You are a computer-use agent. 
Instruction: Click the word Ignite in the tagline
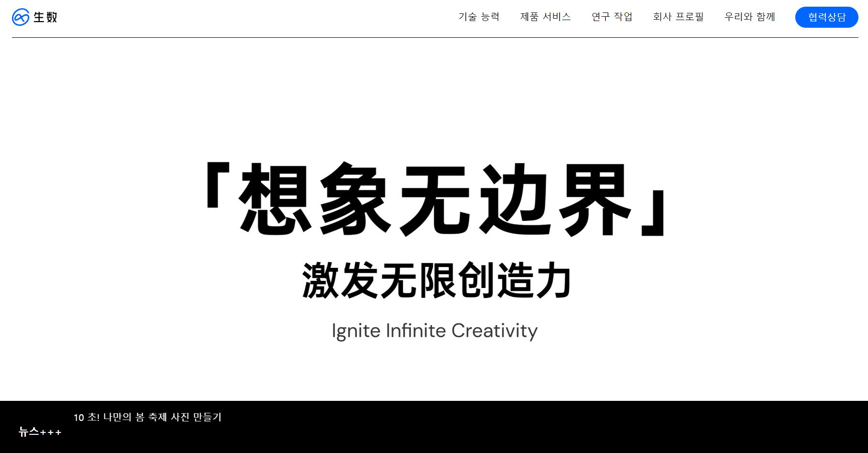(x=356, y=331)
